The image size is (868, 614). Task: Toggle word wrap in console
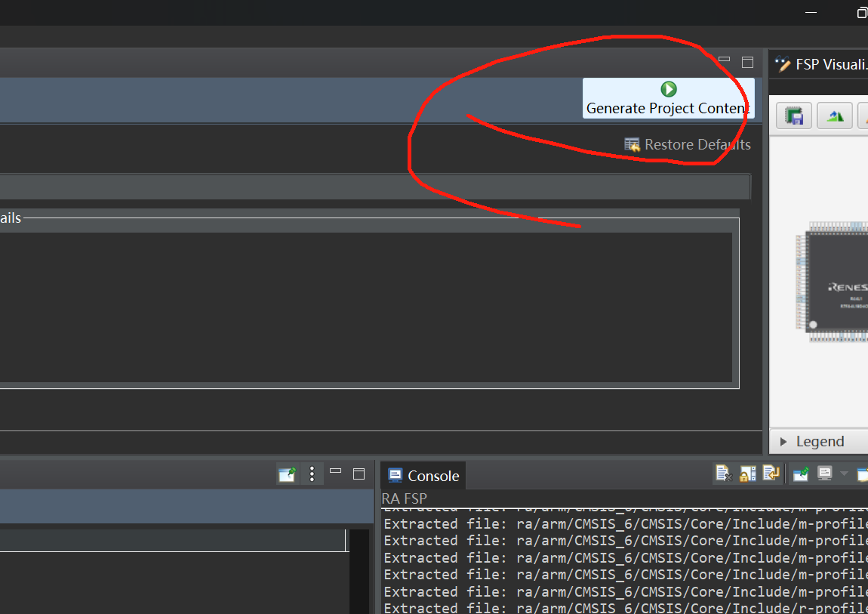point(771,474)
